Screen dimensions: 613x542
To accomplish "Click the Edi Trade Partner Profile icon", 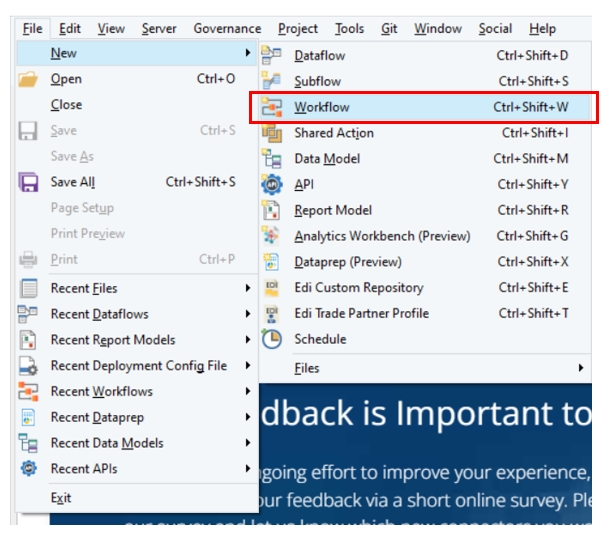I will tap(272, 314).
